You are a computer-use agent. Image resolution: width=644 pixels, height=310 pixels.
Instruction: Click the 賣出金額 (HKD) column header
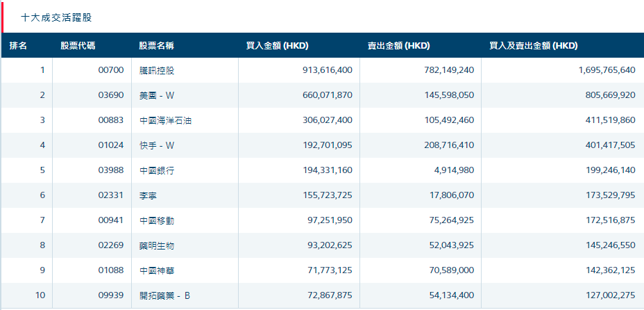399,46
